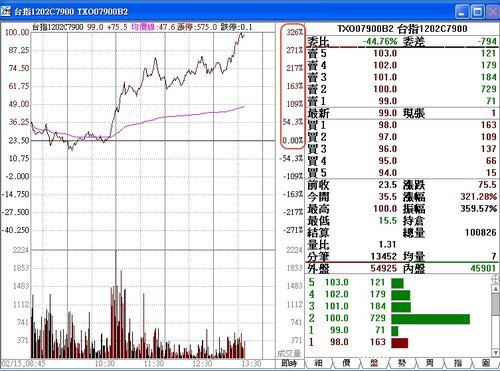Viewport: 500px width, 371px height.
Task: Switch to the 細 tab
Action: 318,363
